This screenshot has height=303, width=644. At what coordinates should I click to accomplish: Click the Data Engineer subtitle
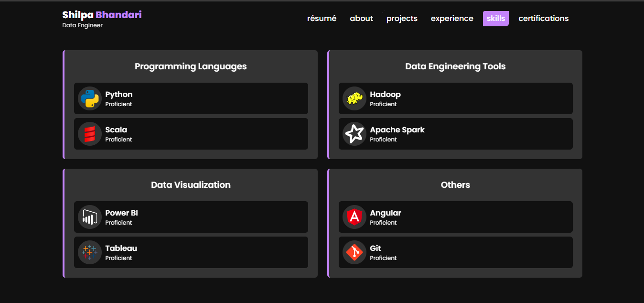[82, 25]
